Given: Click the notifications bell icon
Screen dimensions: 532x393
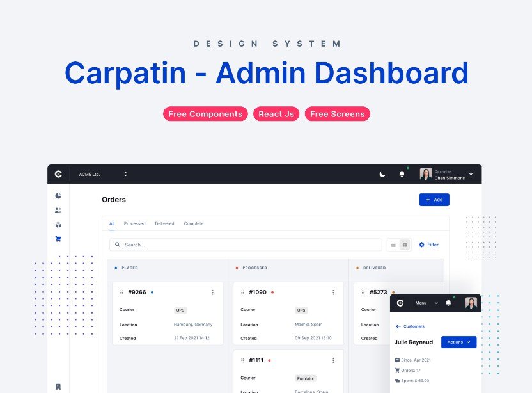Looking at the screenshot, I should (x=402, y=173).
